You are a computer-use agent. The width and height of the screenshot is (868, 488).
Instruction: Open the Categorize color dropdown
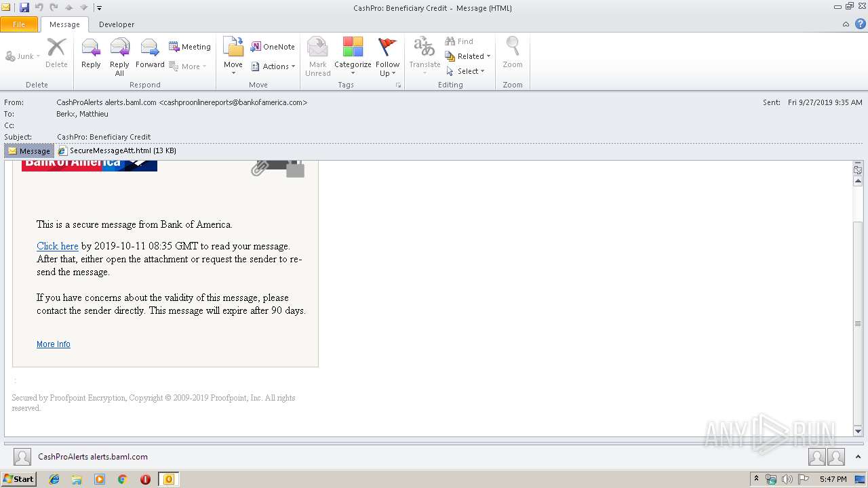tap(353, 57)
